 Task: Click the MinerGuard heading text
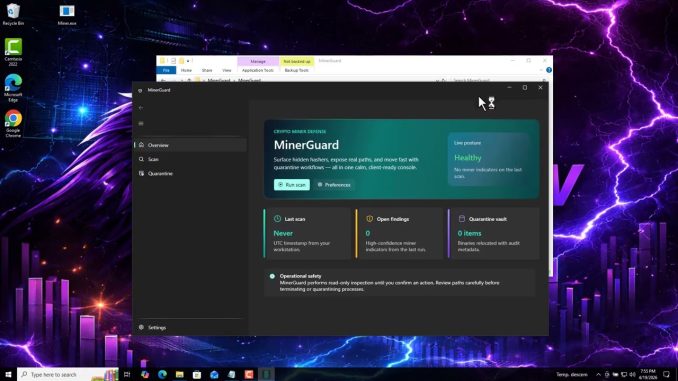[306, 145]
